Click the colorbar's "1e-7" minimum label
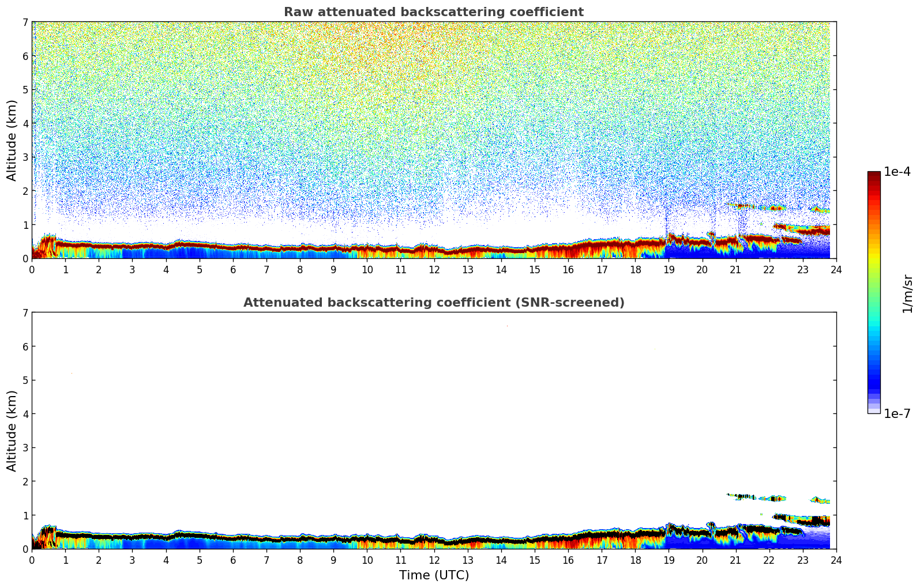Screen dimensions: 920x588 tap(897, 413)
